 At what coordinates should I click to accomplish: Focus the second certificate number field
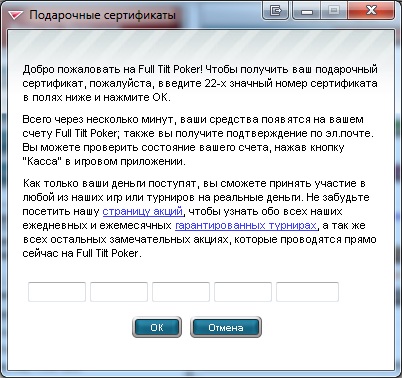pos(119,292)
